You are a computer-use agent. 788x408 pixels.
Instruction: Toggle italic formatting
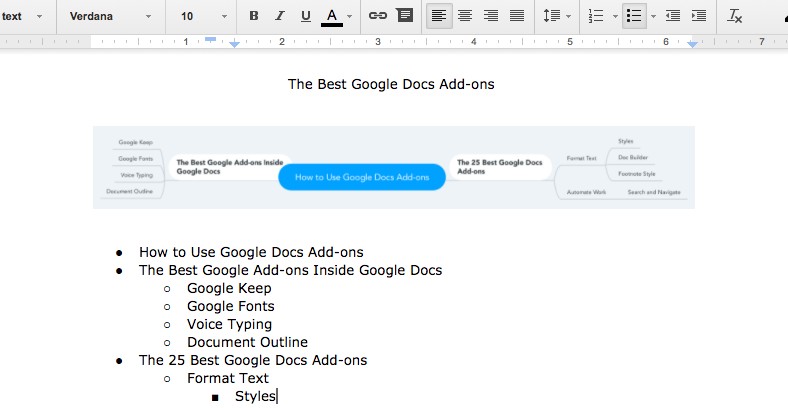(279, 16)
